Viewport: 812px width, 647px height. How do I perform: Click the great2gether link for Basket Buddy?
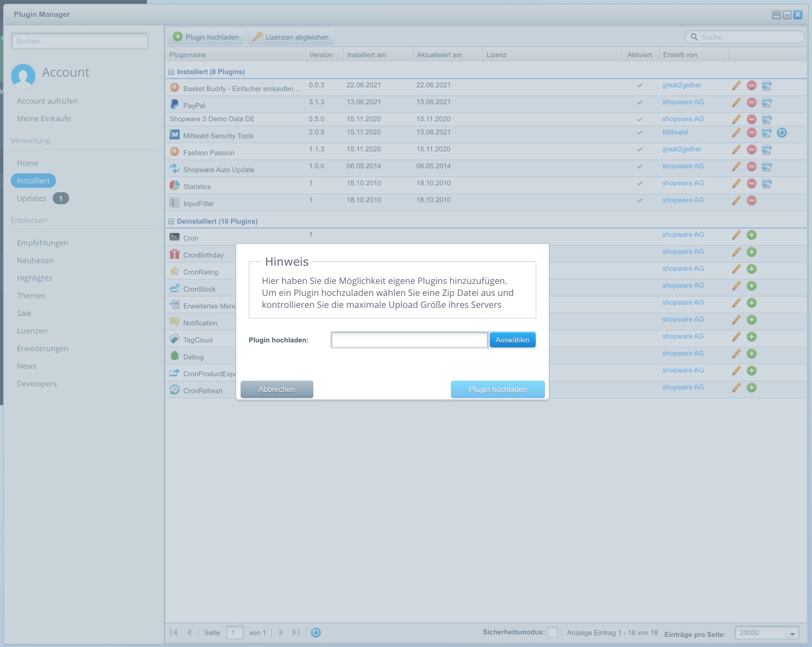click(x=682, y=85)
